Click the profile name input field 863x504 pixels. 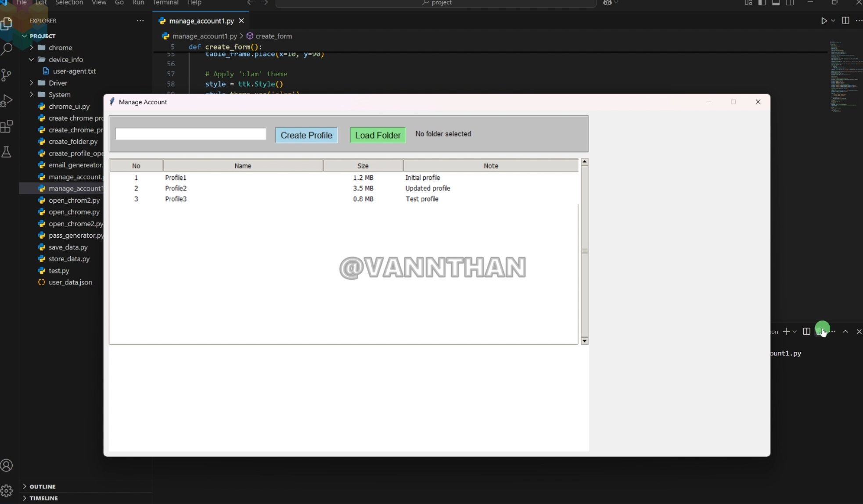coord(191,134)
